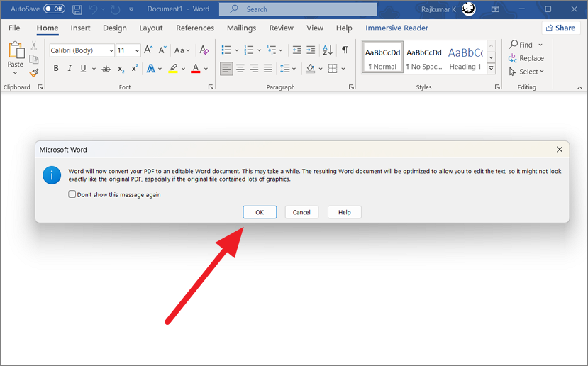The height and width of the screenshot is (366, 588).
Task: Expand the Styles gallery more arrow
Action: click(x=491, y=68)
